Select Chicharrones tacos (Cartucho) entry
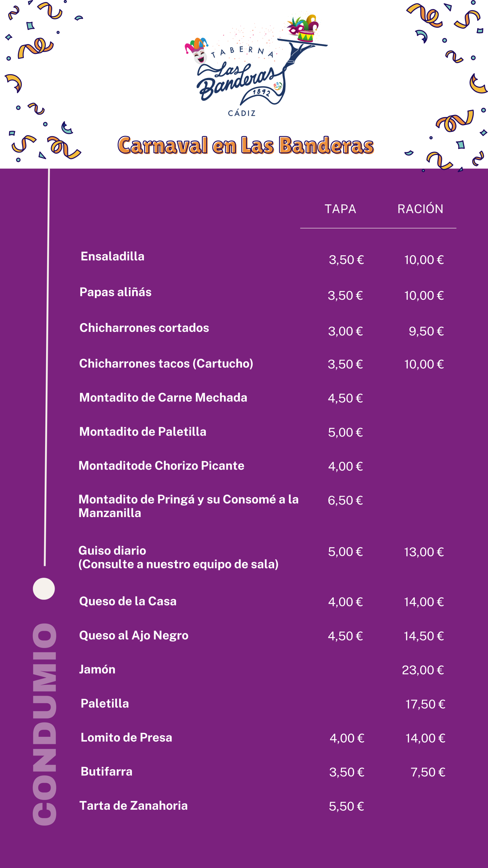This screenshot has width=488, height=868. [x=166, y=363]
